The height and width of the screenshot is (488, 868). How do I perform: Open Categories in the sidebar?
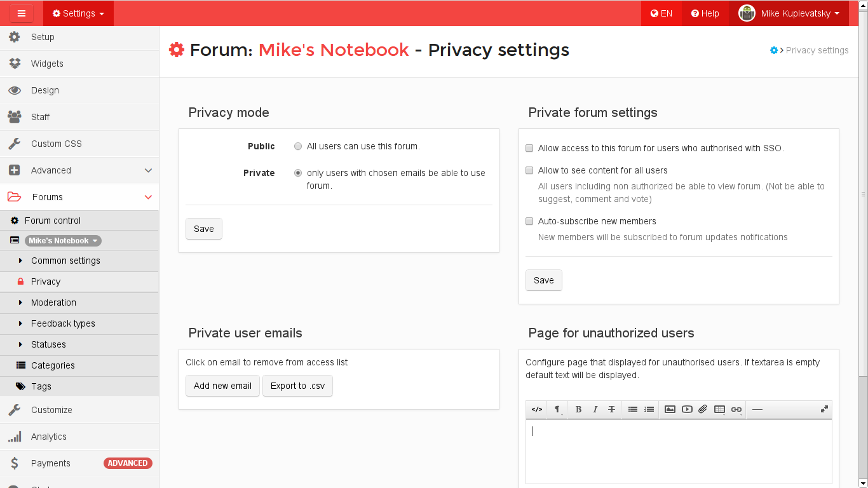tap(79, 365)
